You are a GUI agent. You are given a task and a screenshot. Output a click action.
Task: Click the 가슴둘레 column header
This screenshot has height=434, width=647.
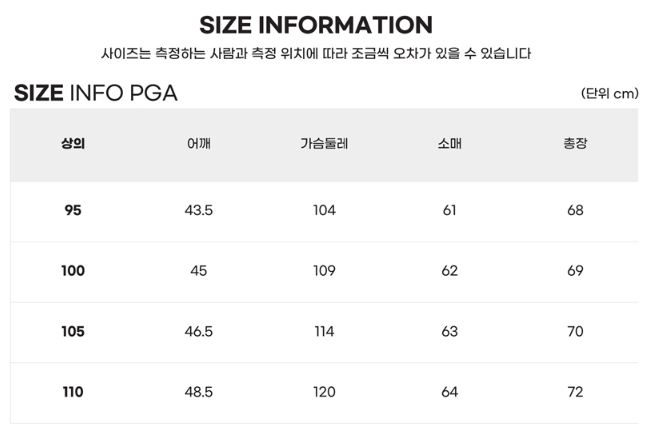(324, 144)
